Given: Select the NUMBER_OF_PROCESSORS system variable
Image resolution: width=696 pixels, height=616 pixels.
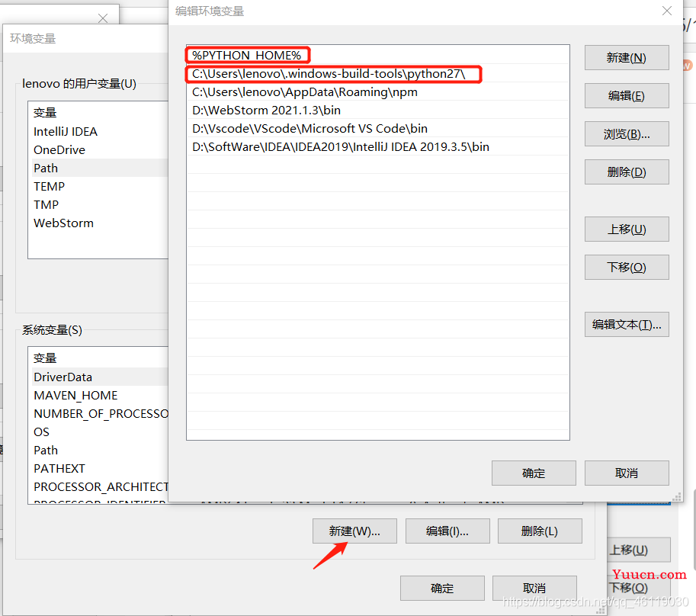Looking at the screenshot, I should point(98,414).
